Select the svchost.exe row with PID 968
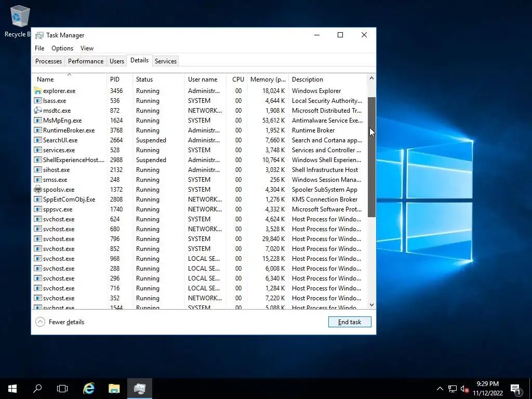 199,259
